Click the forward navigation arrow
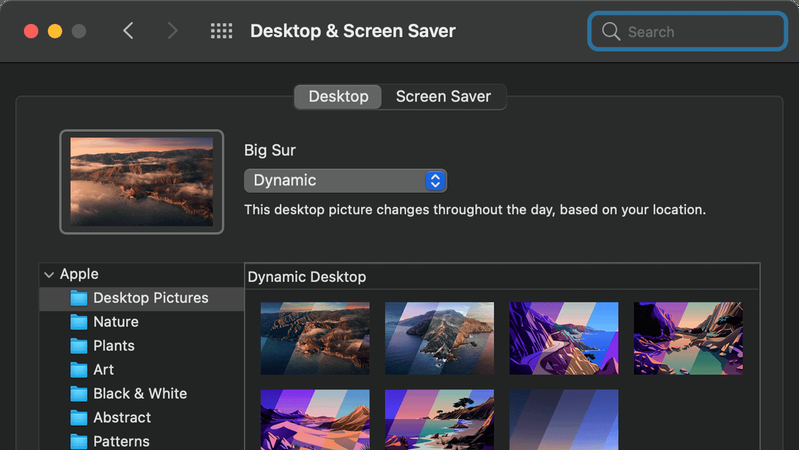 pos(172,31)
